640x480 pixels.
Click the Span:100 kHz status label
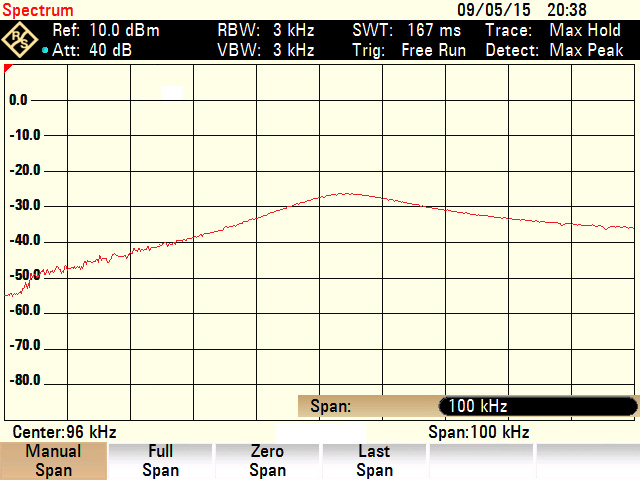479,432
